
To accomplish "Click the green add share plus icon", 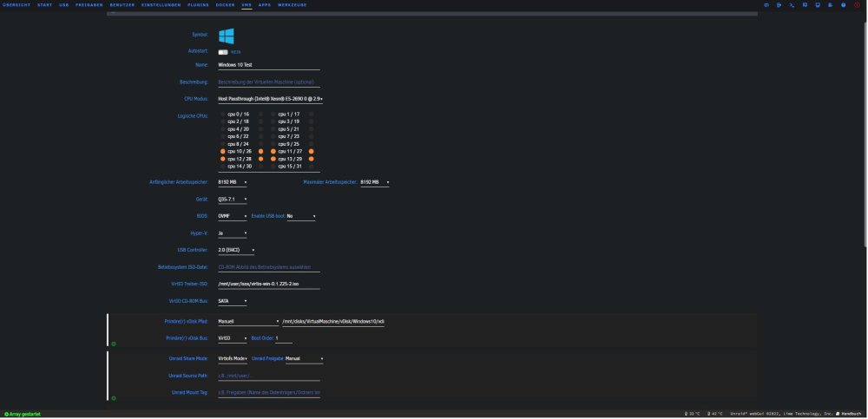I will tap(114, 398).
